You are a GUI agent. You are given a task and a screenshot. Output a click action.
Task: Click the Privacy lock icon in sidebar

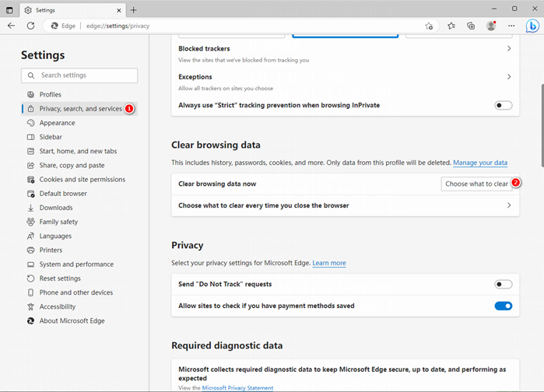point(30,109)
